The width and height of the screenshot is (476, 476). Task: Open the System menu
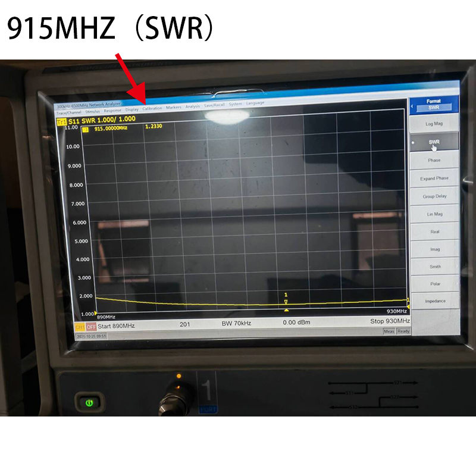pos(235,104)
